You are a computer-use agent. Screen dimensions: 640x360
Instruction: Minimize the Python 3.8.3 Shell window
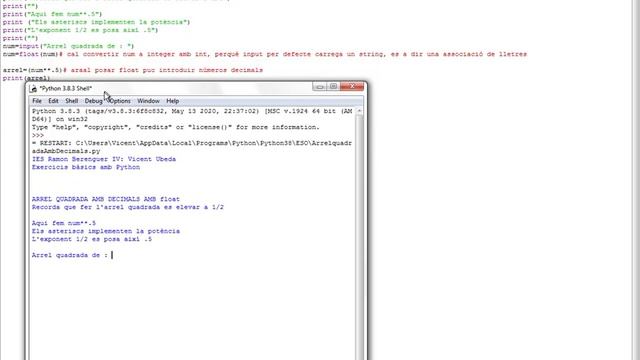tap(320, 87)
